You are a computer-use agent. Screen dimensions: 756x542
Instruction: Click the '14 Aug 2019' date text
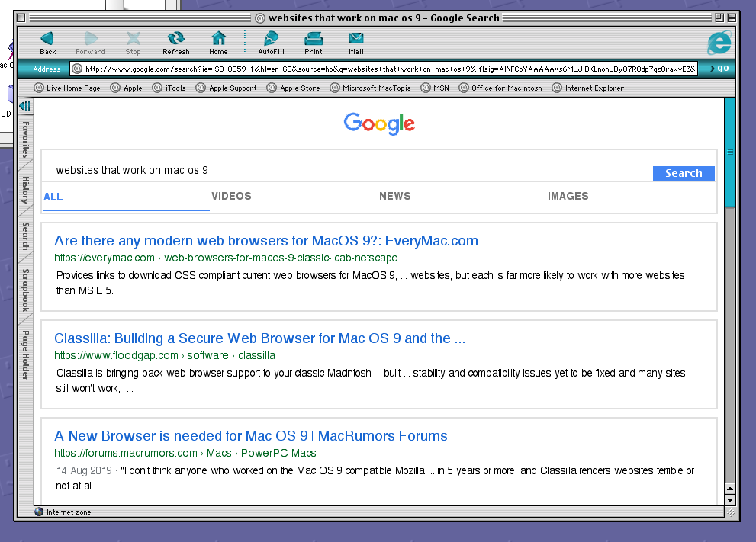pos(84,470)
